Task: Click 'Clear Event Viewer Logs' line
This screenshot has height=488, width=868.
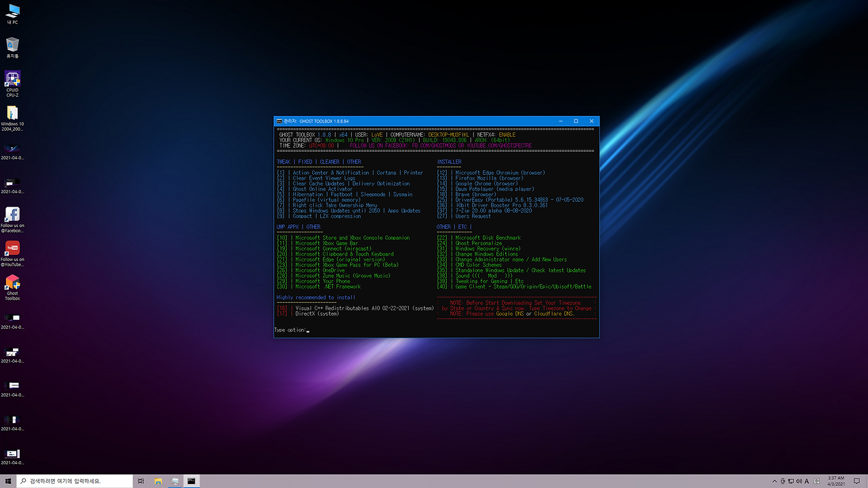Action: coord(316,178)
